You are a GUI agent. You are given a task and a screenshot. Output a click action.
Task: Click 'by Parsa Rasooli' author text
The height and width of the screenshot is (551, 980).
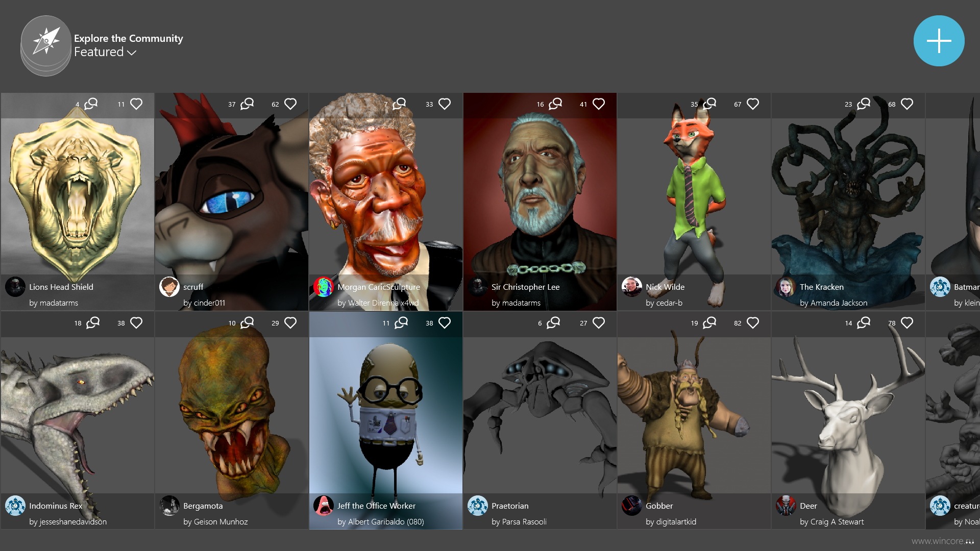[x=519, y=522]
